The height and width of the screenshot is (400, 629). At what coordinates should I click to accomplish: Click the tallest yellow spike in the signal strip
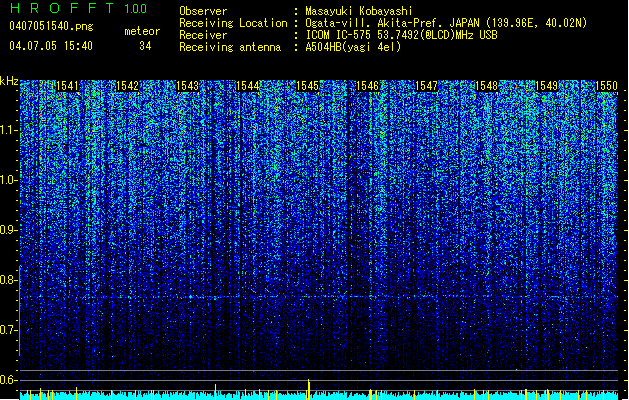(308, 388)
